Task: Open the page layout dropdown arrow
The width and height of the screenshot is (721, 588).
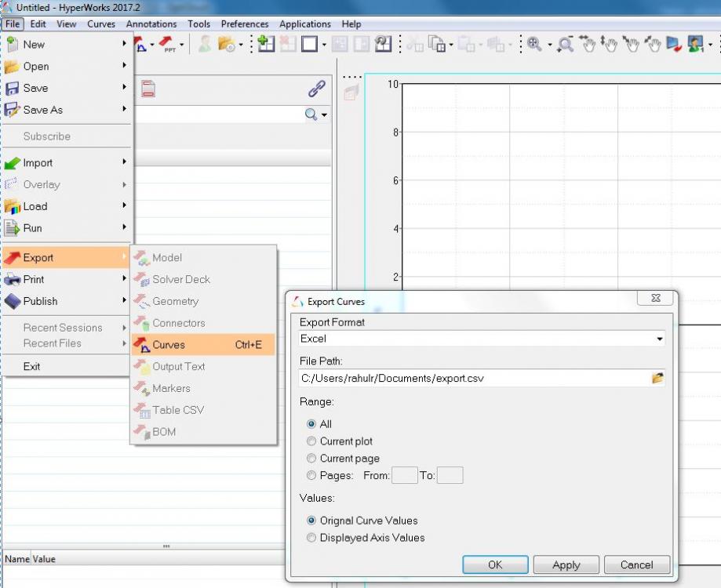Action: [x=324, y=45]
